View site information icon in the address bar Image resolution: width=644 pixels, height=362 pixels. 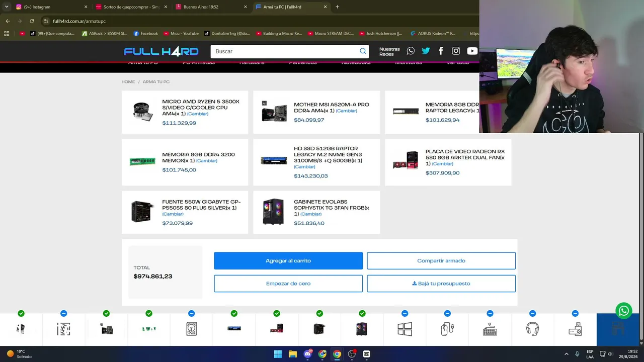tap(46, 21)
